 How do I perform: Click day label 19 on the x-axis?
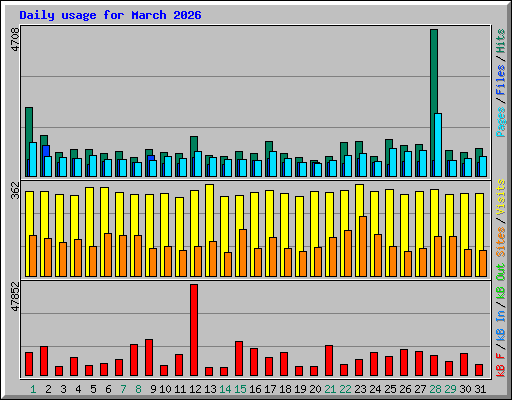tap(300, 389)
